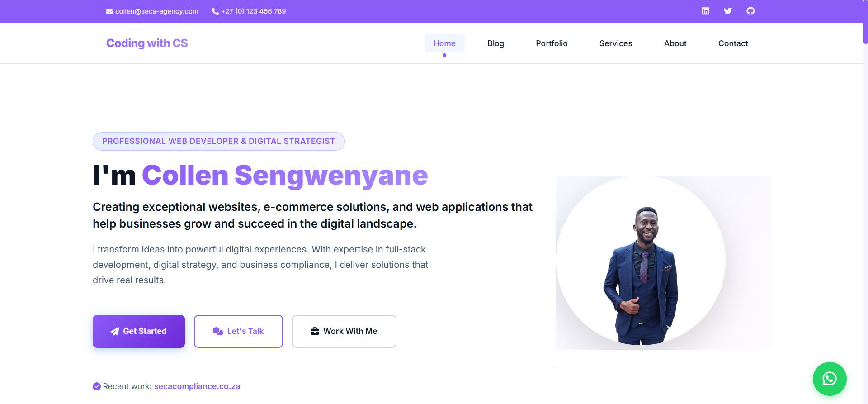Navigate to the Portfolio section

(x=552, y=43)
